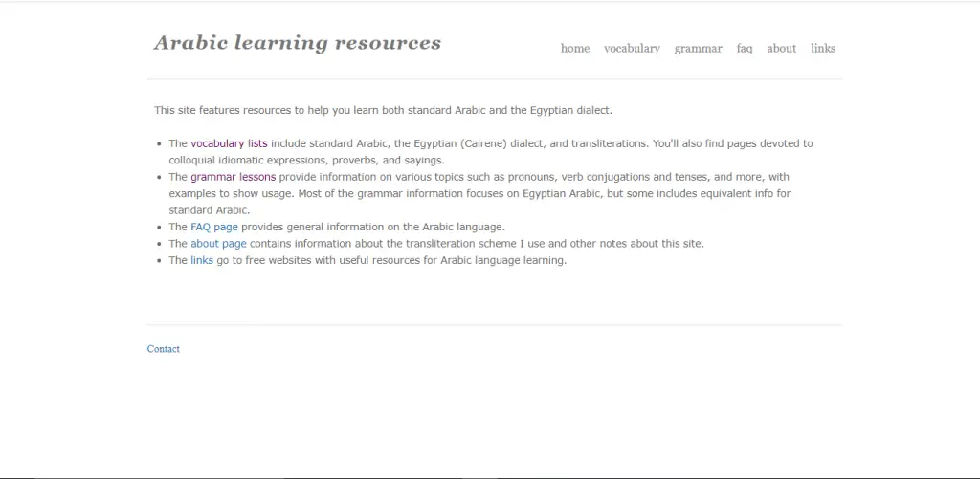Click the 'Arabic learning resources' site title
The height and width of the screenshot is (479, 980).
click(x=297, y=43)
